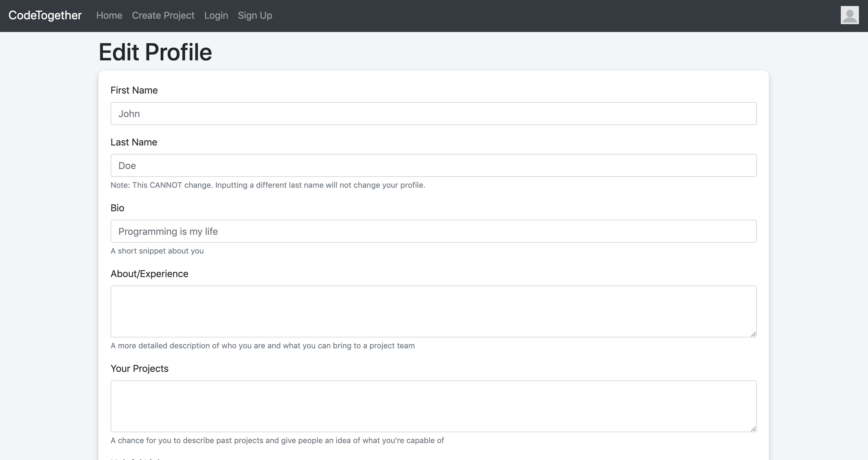This screenshot has height=460, width=868.
Task: Click the First Name label
Action: pyautogui.click(x=134, y=90)
